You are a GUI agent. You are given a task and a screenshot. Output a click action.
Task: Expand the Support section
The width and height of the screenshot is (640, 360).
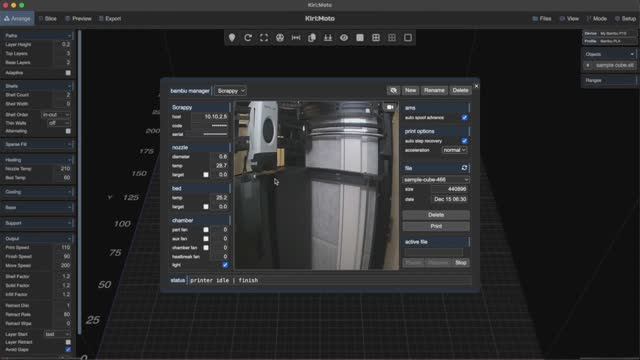(x=37, y=223)
